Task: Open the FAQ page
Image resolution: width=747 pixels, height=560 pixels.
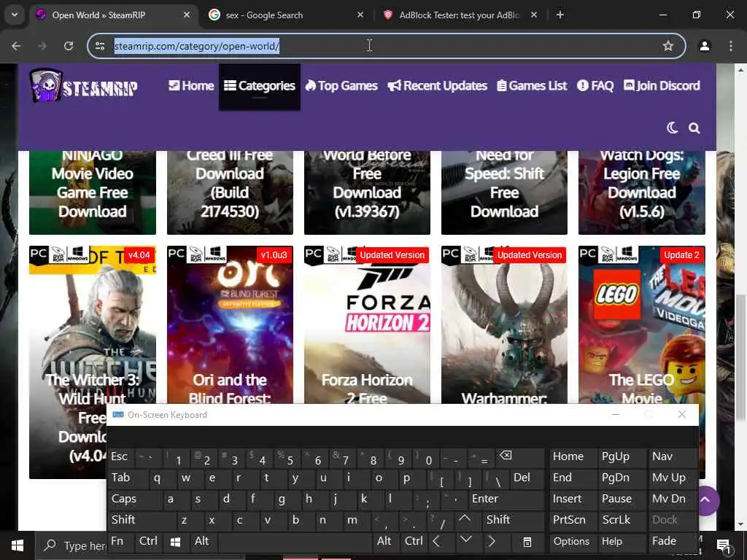Action: point(595,86)
